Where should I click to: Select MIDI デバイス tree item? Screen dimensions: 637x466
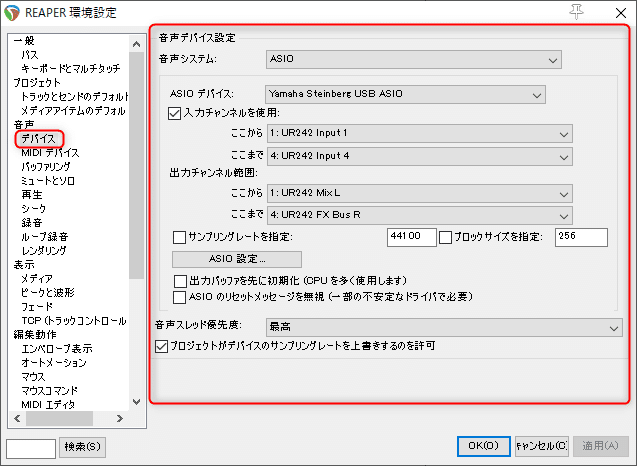pos(50,153)
